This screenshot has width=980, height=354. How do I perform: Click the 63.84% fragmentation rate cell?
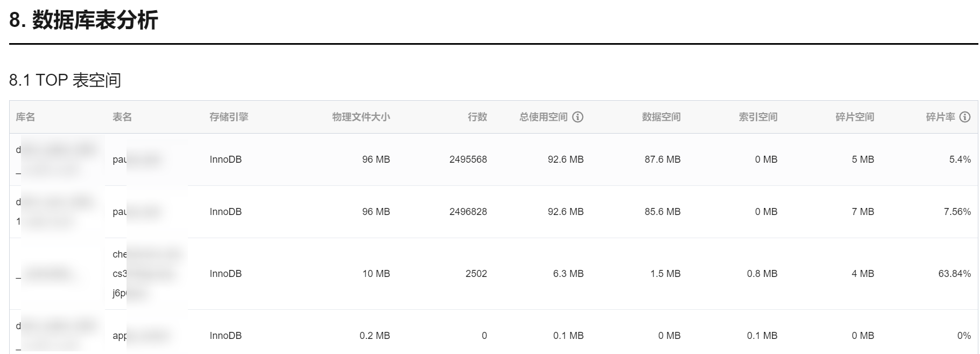tap(954, 274)
